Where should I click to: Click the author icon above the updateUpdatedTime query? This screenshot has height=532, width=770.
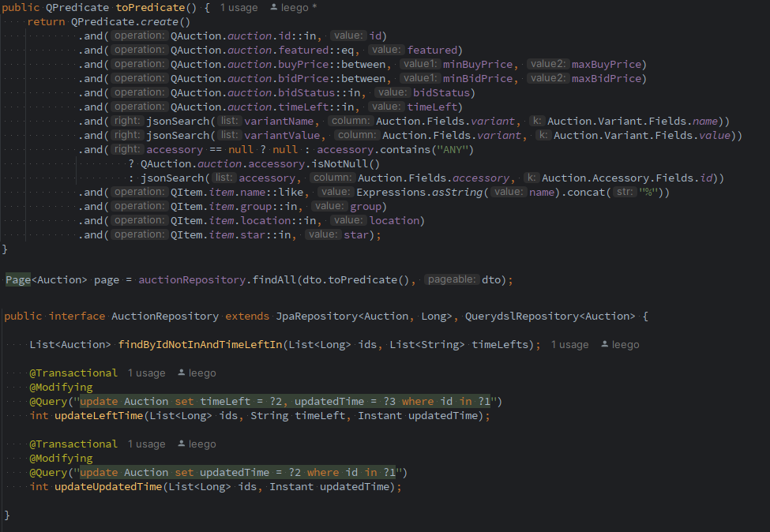(x=181, y=444)
